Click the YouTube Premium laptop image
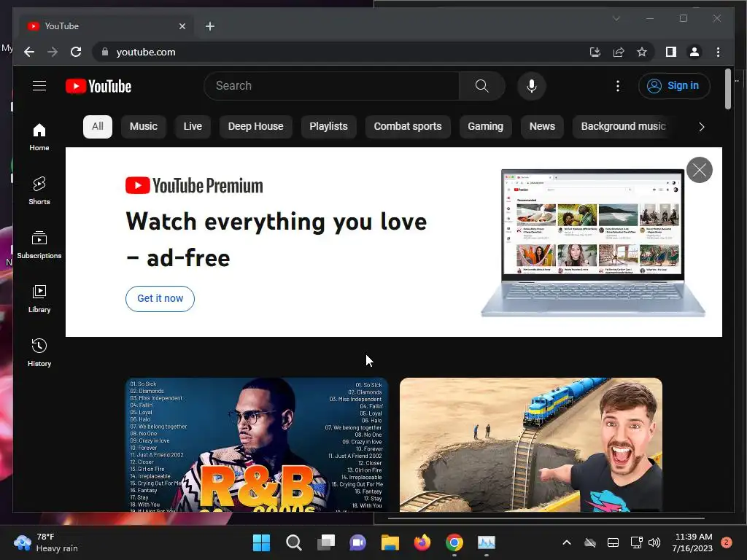 pyautogui.click(x=593, y=242)
